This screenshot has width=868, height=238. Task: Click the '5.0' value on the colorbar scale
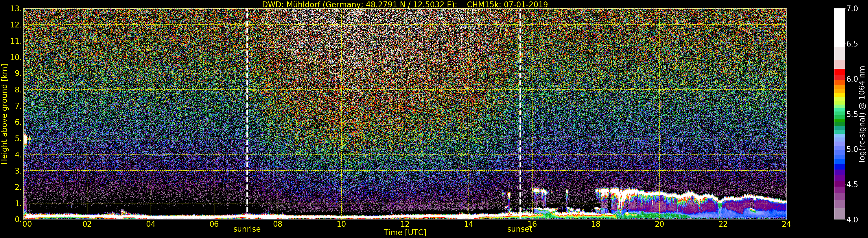(x=852, y=149)
